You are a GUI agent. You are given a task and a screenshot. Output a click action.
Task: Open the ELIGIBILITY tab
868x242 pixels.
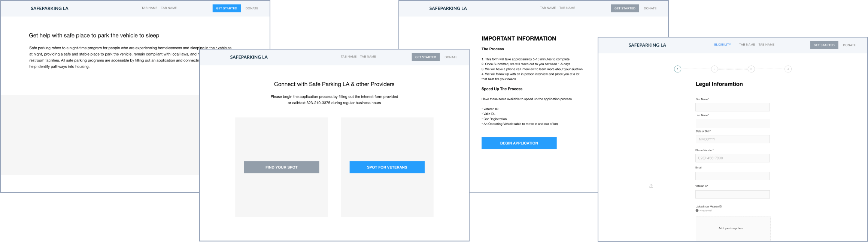click(x=722, y=45)
